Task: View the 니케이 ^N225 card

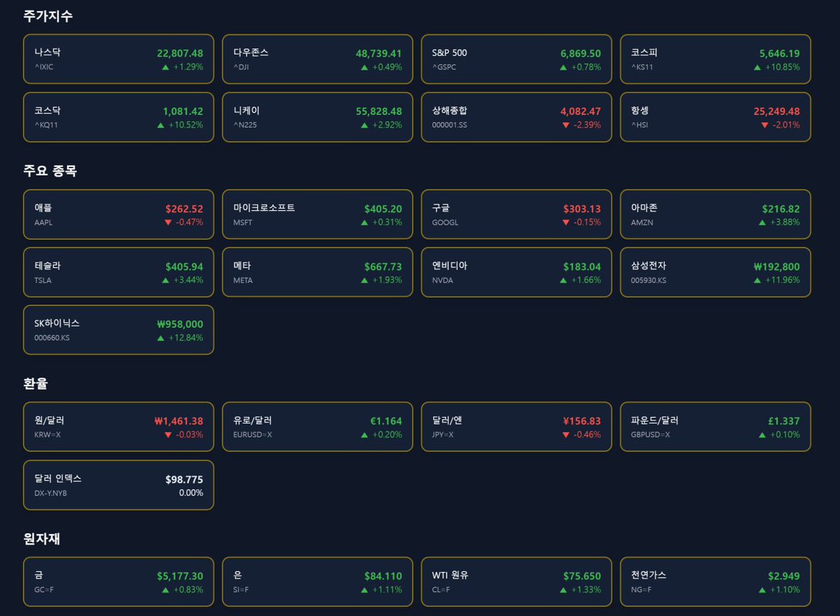Action: (x=317, y=117)
